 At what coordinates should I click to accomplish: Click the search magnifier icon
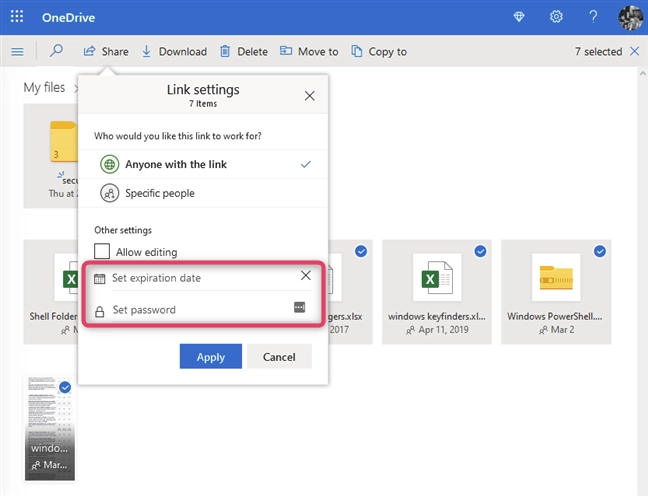point(57,51)
